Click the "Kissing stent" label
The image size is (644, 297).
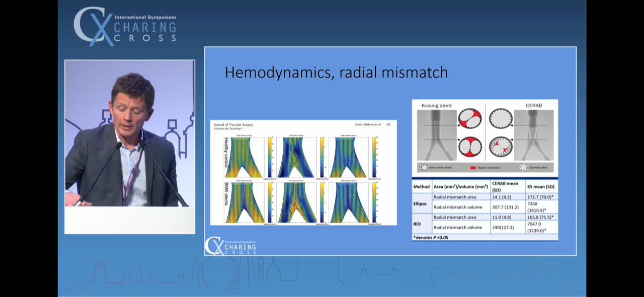click(x=436, y=106)
